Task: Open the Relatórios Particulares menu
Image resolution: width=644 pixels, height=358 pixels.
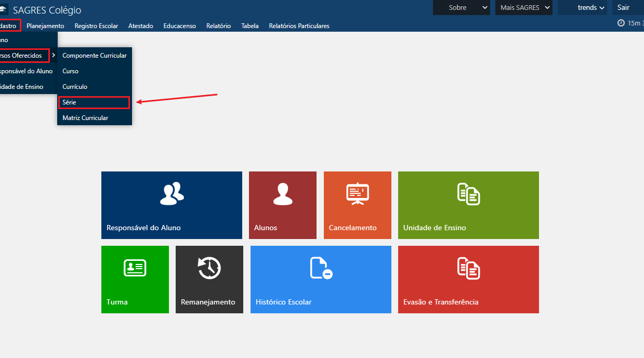Action: tap(299, 26)
